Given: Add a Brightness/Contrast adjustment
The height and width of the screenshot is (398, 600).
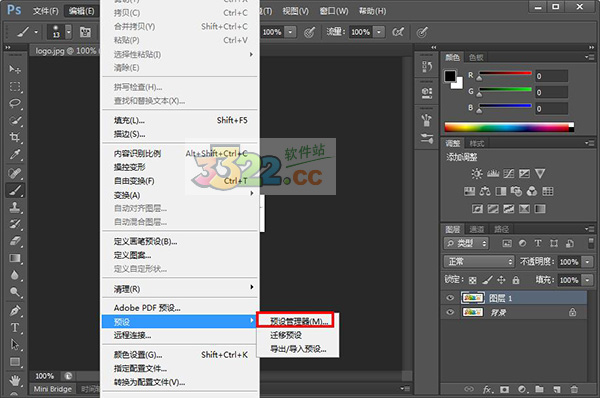Looking at the screenshot, I should (x=476, y=174).
